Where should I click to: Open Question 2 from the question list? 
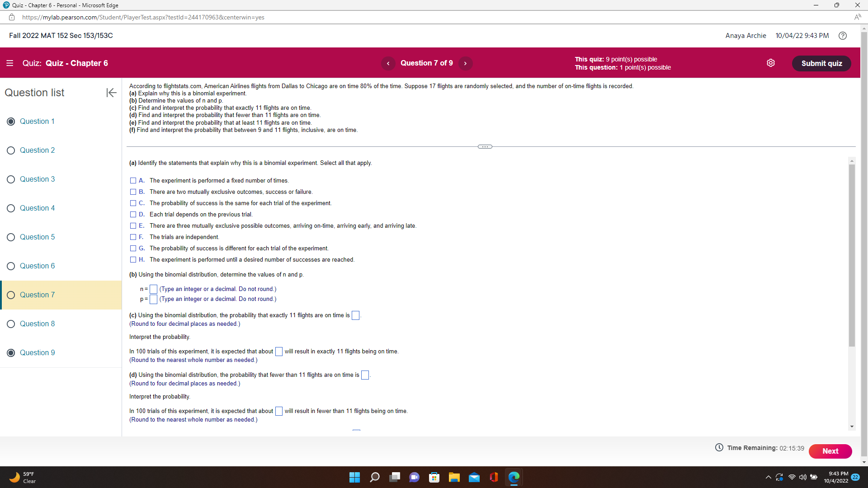coord(38,150)
